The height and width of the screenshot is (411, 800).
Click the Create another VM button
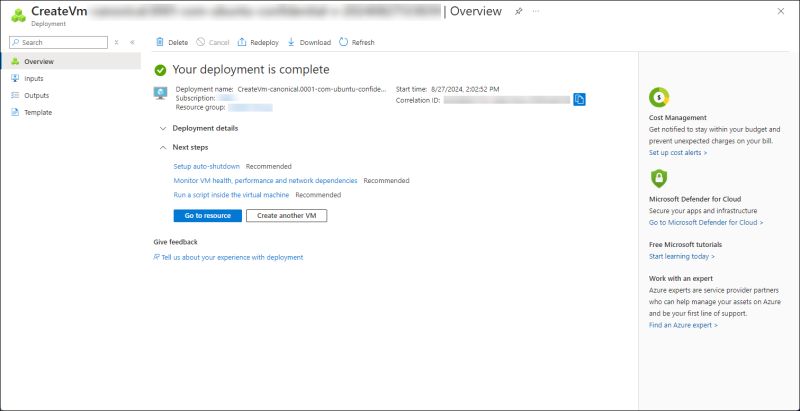(x=287, y=216)
